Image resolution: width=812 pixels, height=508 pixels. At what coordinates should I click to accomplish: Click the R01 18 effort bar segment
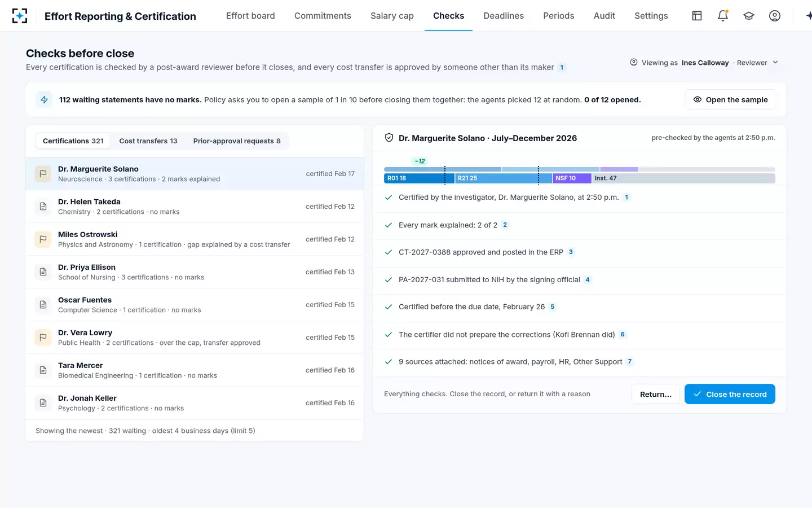point(419,178)
